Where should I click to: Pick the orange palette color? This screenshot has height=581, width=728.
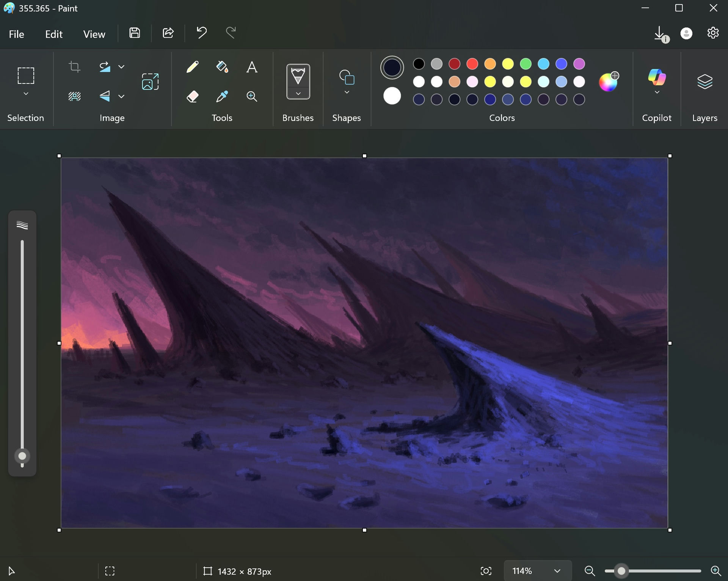pyautogui.click(x=490, y=64)
